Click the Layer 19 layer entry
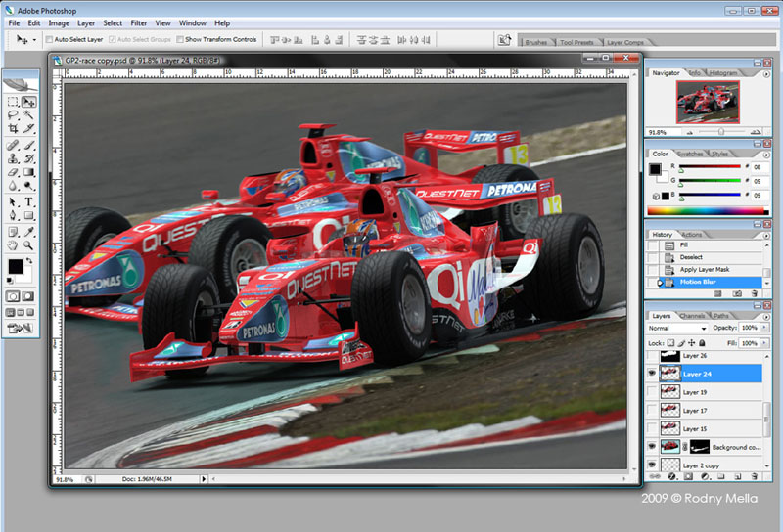 click(x=696, y=392)
